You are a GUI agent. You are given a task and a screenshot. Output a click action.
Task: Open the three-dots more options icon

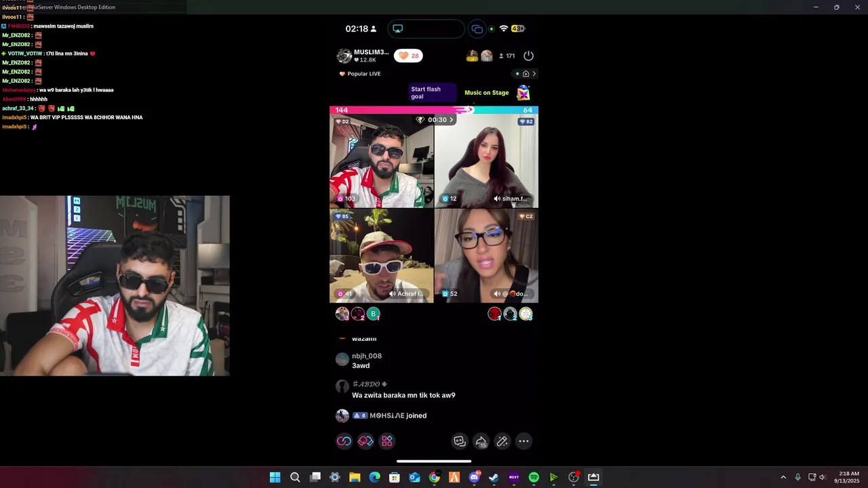[524, 441]
